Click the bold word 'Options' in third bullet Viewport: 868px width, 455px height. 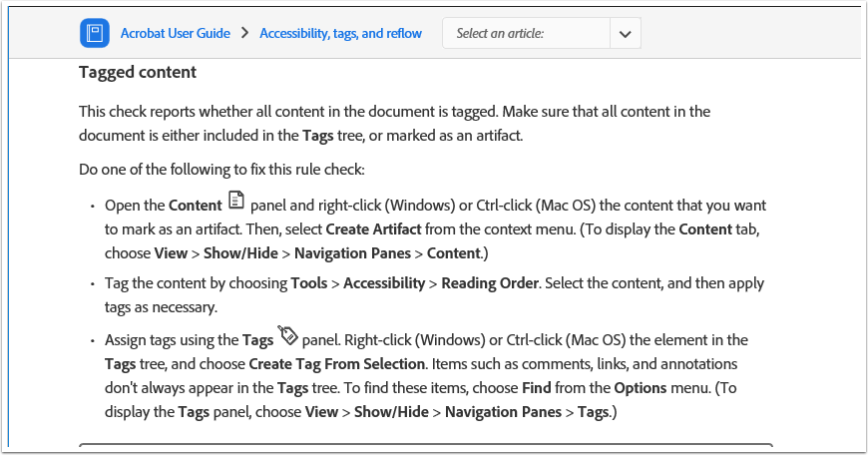pyautogui.click(x=641, y=388)
